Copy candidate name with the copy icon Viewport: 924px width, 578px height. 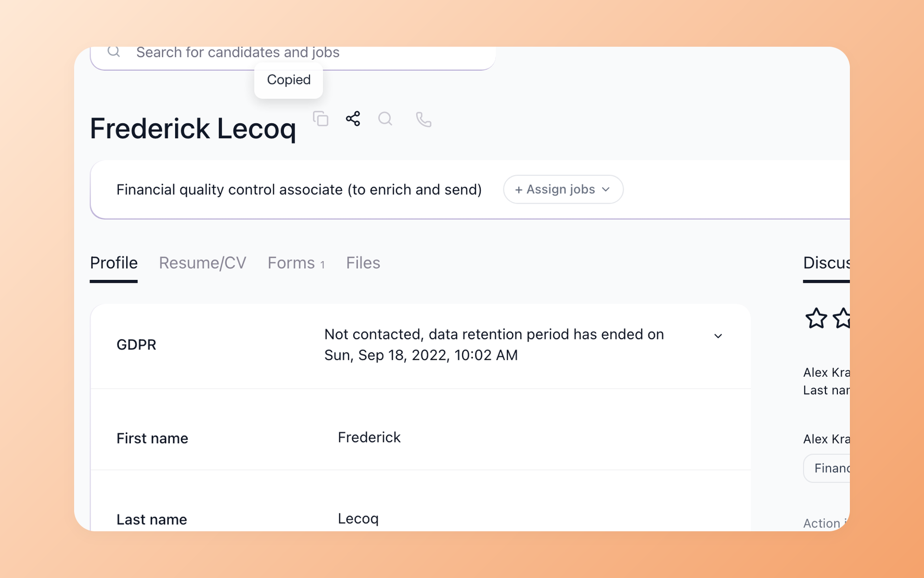pyautogui.click(x=321, y=118)
